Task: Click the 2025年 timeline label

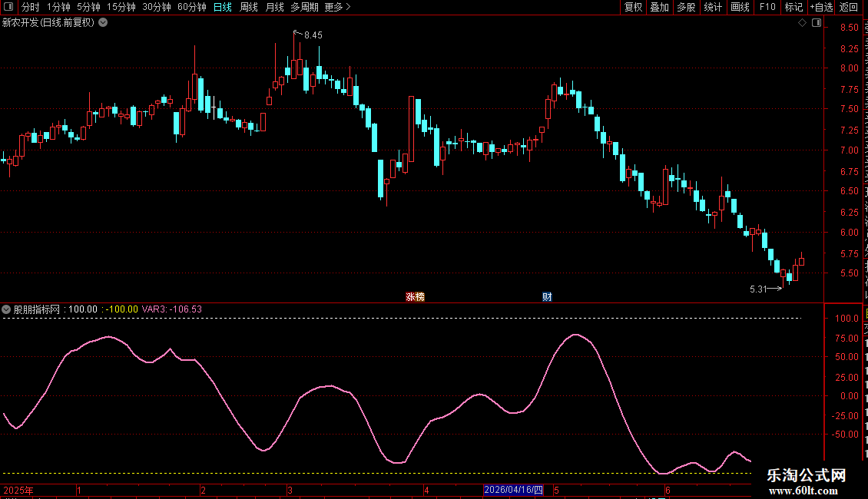Action: point(18,490)
